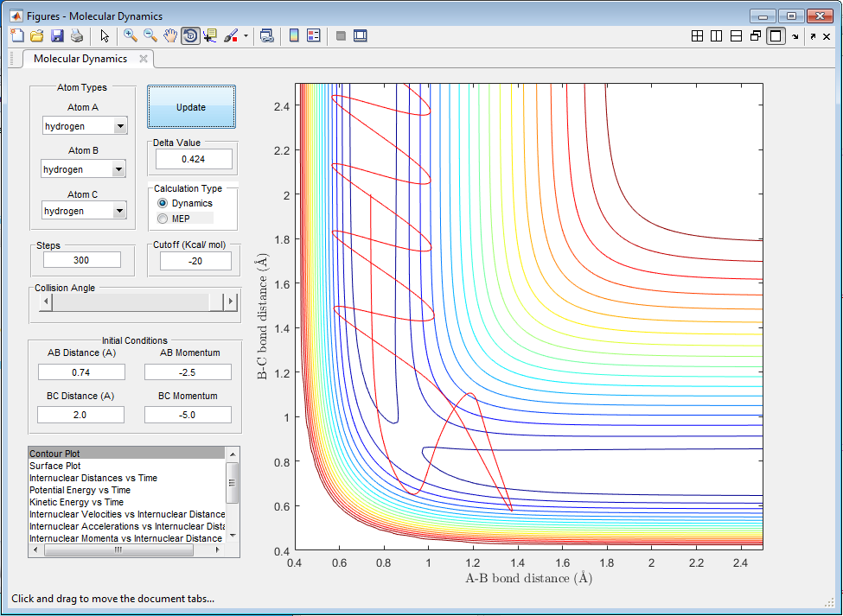Tile figures in a grid layout
Screen dimensions: 843x616
697,35
